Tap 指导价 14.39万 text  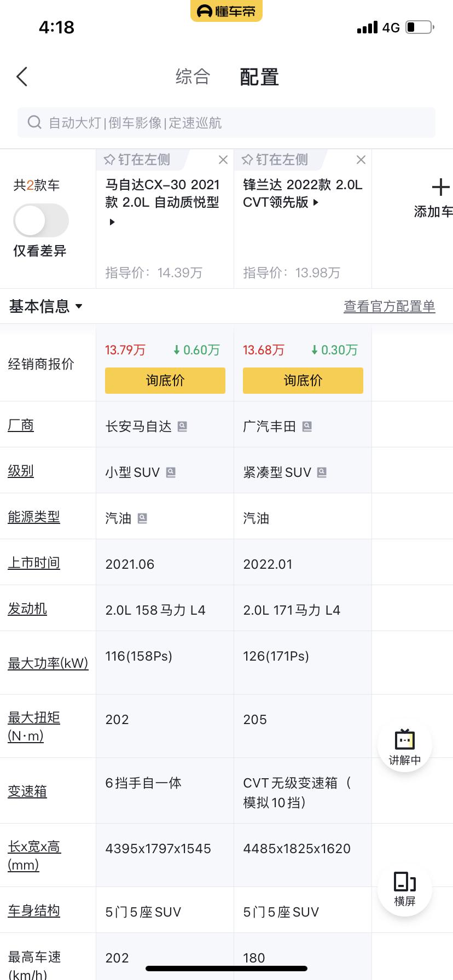[x=154, y=272]
